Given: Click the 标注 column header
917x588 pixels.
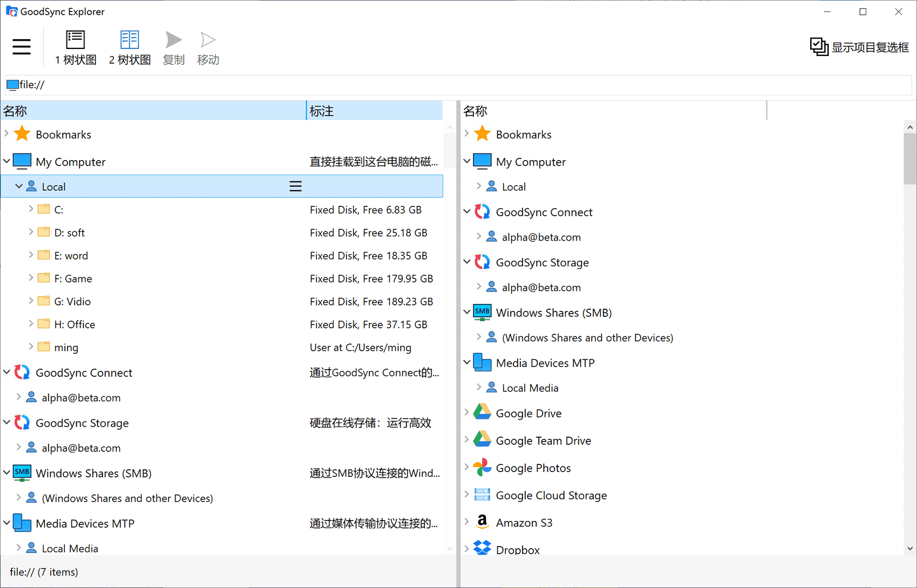Looking at the screenshot, I should [375, 111].
